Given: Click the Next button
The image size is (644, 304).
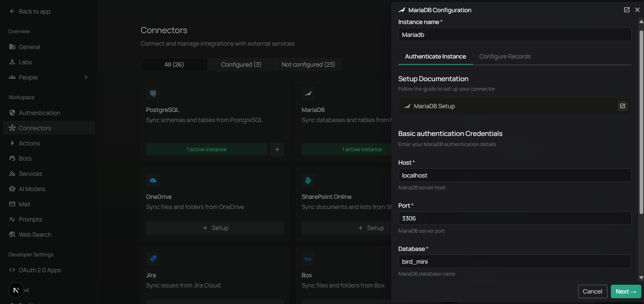Looking at the screenshot, I should (626, 291).
